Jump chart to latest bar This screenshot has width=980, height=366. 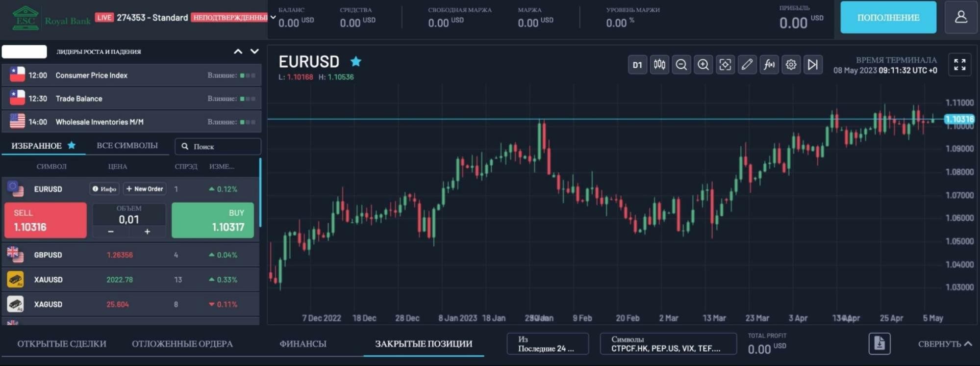pos(813,65)
